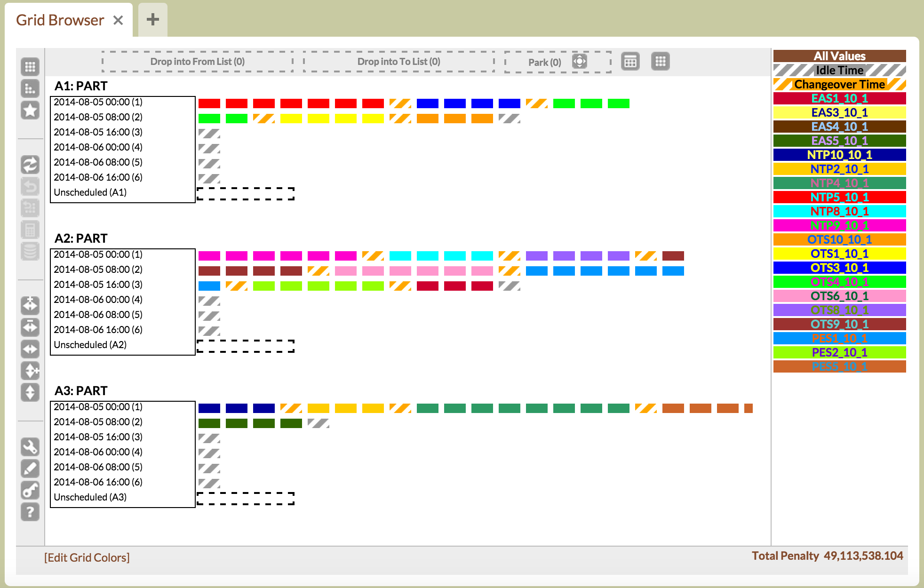Click the vertical resize arrows icon
The image size is (924, 588).
pos(30,392)
